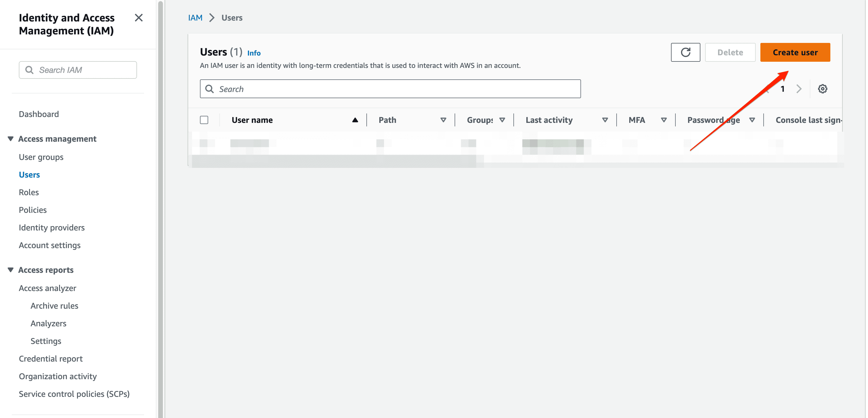
Task: Collapse the Access reports section
Action: (10, 270)
